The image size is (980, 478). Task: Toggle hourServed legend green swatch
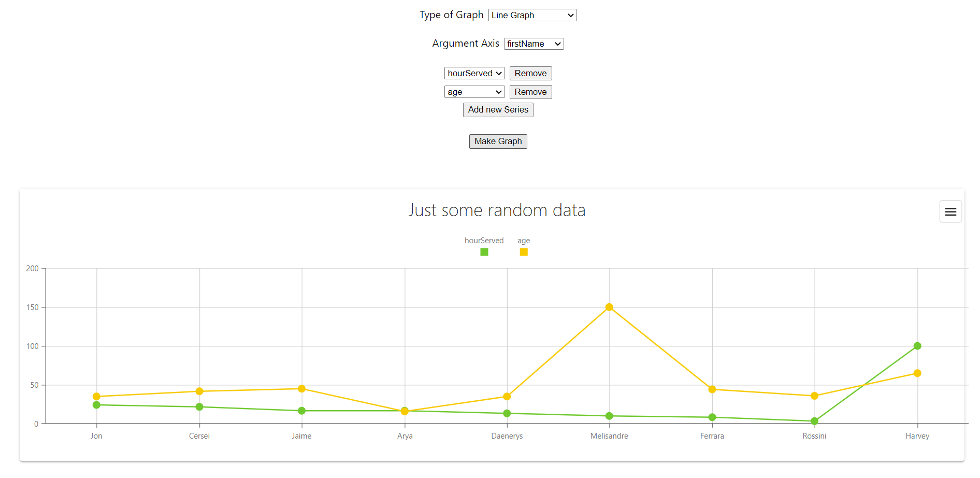click(x=484, y=252)
